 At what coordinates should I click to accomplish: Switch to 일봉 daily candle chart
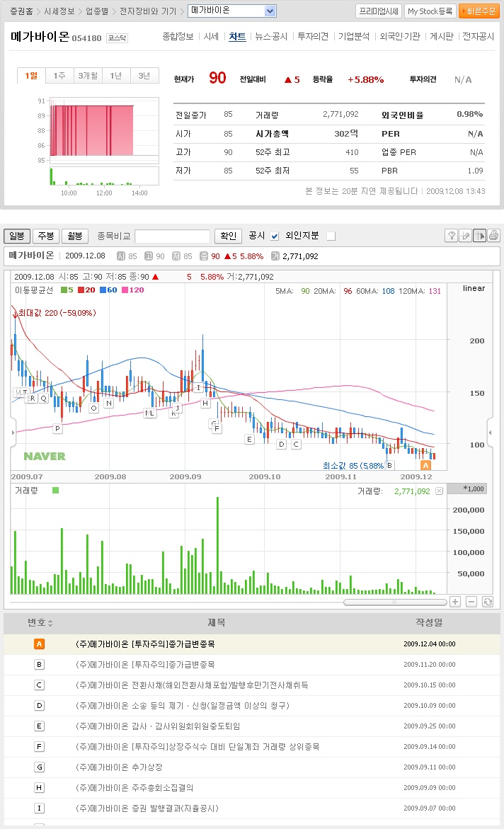pyautogui.click(x=17, y=236)
